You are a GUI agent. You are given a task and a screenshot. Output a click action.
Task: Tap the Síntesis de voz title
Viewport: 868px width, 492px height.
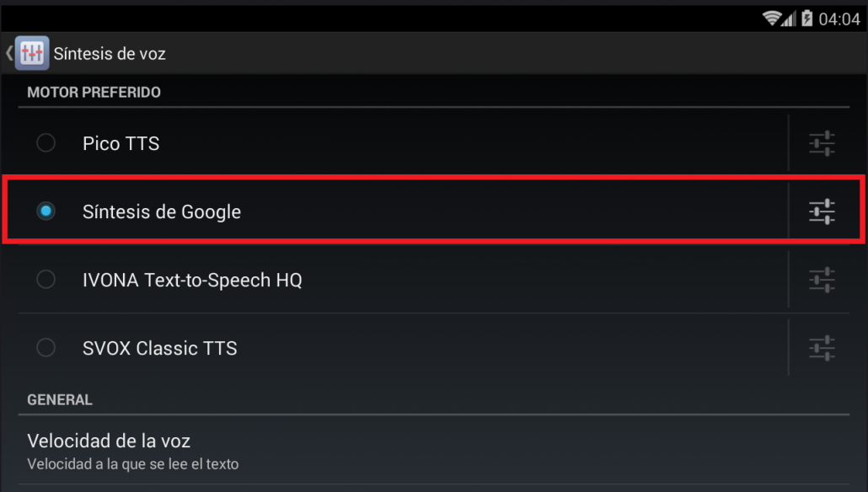point(110,54)
